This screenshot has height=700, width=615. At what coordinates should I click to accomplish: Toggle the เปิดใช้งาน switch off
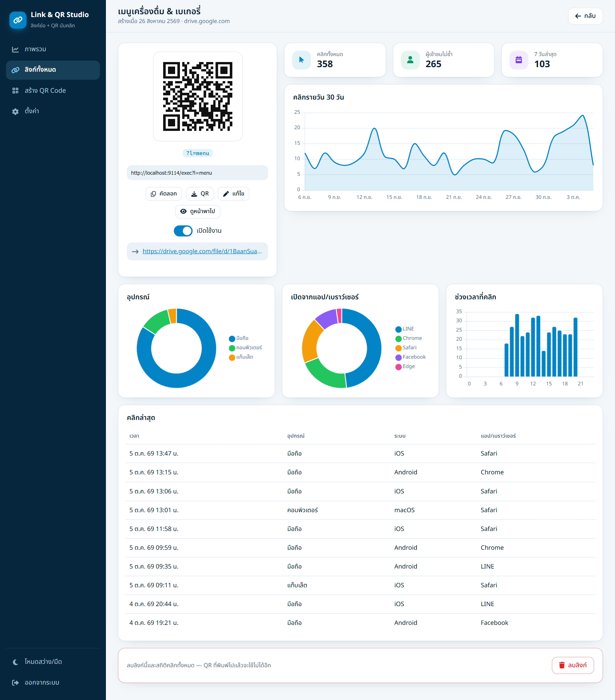pyautogui.click(x=183, y=231)
